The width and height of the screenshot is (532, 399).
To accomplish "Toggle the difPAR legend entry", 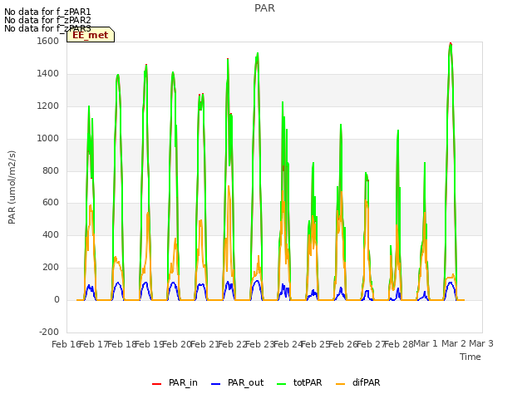I will [x=358, y=382].
